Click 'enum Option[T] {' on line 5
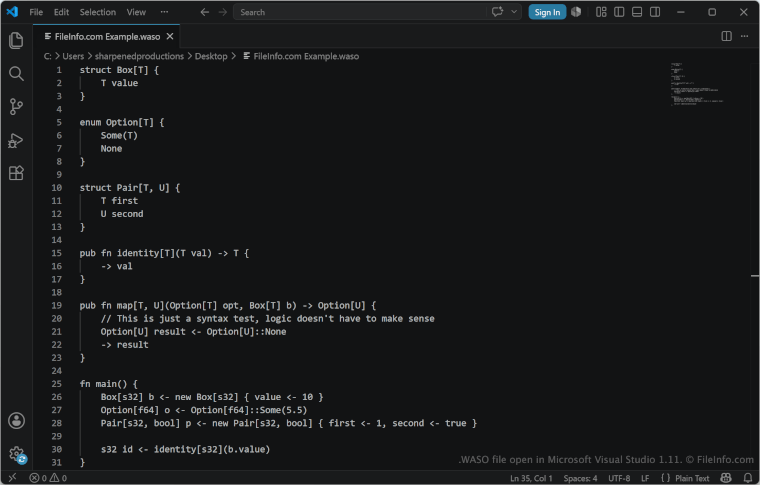The image size is (760, 485). click(122, 122)
